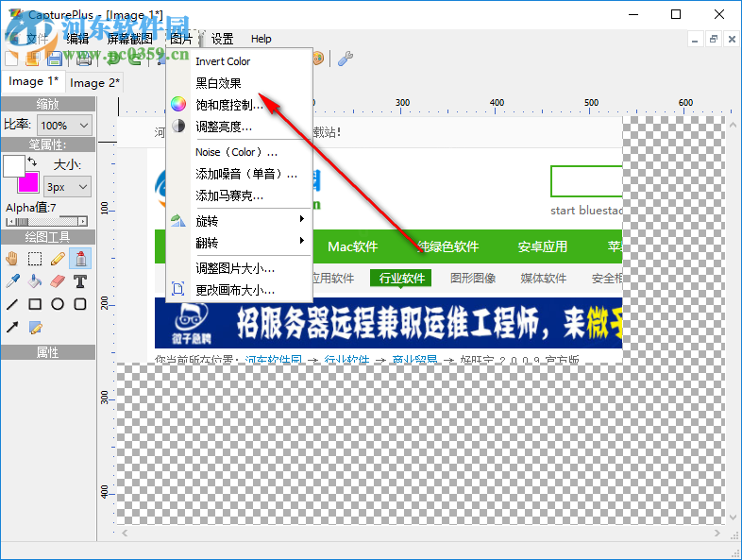Image resolution: width=742 pixels, height=560 pixels.
Task: Click the 笔属性 pen properties header
Action: tap(48, 144)
